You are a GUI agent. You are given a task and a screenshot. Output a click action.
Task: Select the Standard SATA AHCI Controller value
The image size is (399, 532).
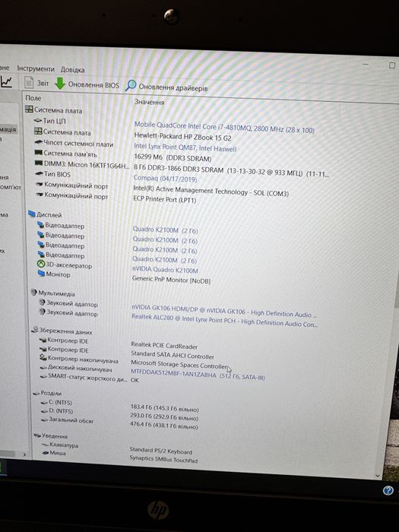pos(173,355)
